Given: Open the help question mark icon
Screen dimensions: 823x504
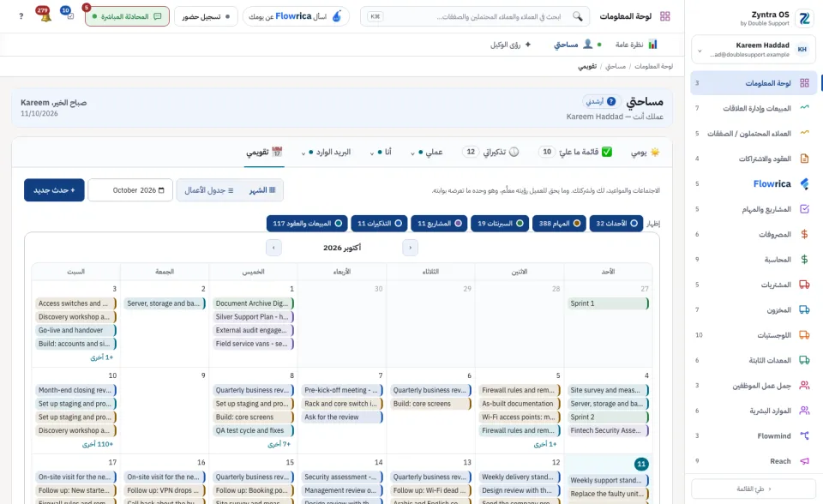Looking at the screenshot, I should click(21, 16).
